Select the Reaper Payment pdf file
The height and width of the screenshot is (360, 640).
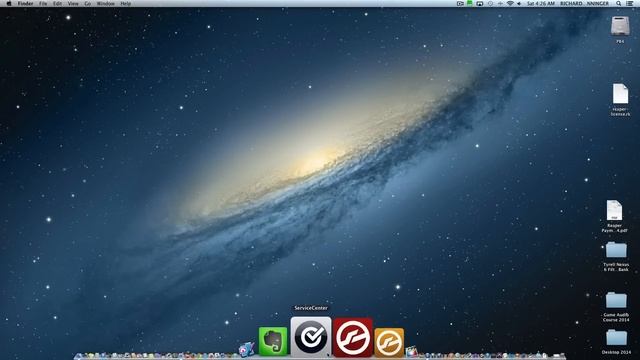point(614,210)
